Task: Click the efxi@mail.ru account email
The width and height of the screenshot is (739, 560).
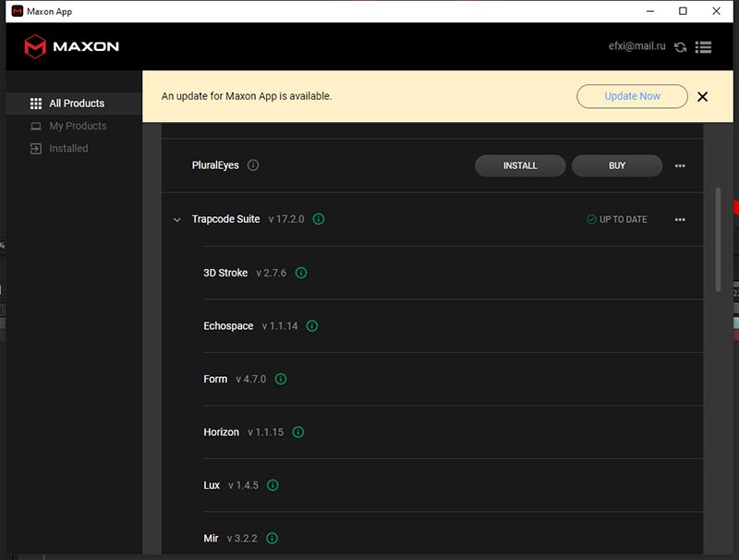Action: tap(636, 46)
